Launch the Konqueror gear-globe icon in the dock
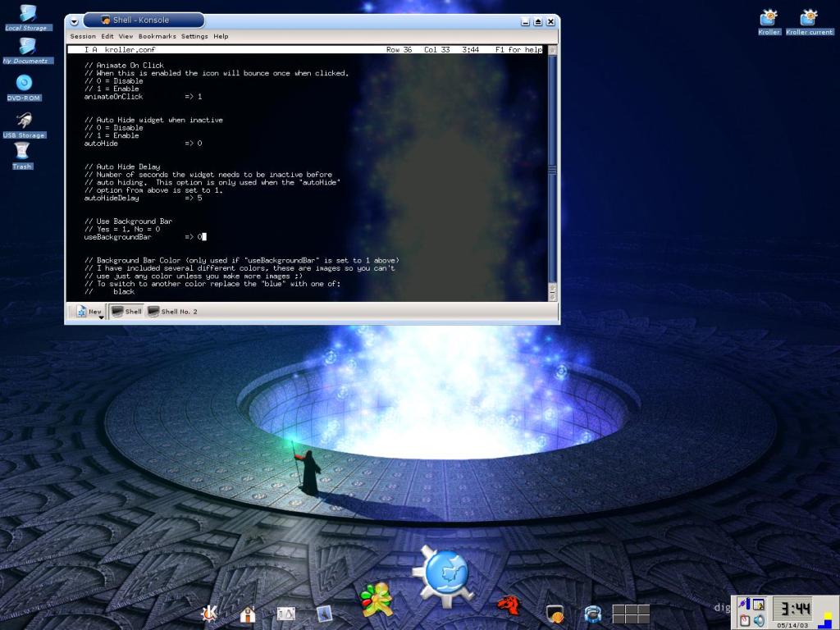This screenshot has width=840, height=630. (x=444, y=576)
